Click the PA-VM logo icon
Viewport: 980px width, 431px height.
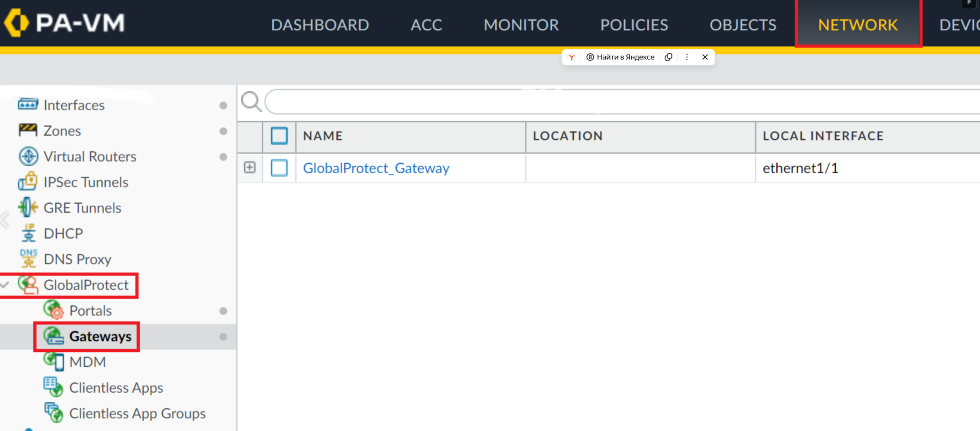tap(16, 23)
